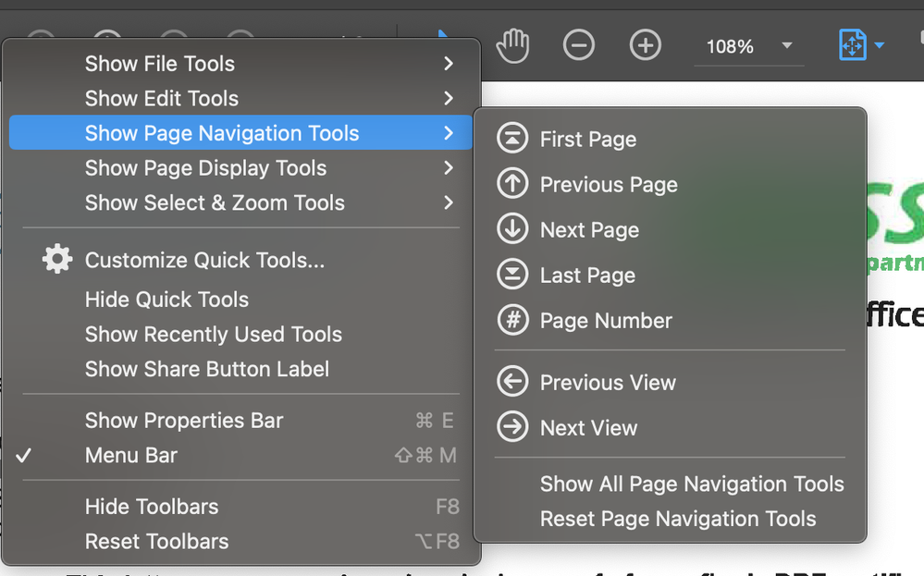Image resolution: width=924 pixels, height=576 pixels.
Task: Click the Page Number hash icon
Action: 511,320
